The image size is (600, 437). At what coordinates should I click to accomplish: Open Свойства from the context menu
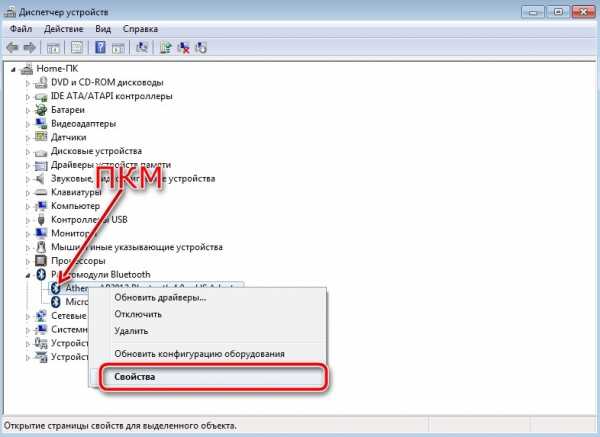(x=208, y=377)
